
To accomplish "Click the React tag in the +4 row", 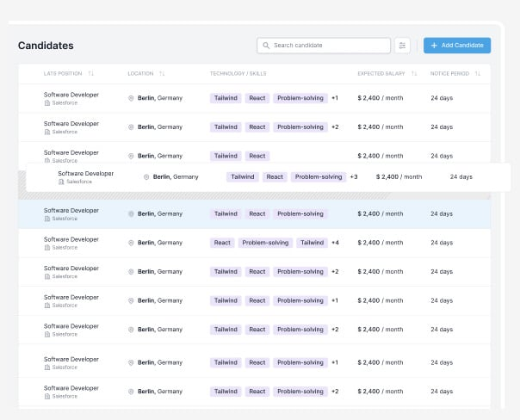I will 222,243.
